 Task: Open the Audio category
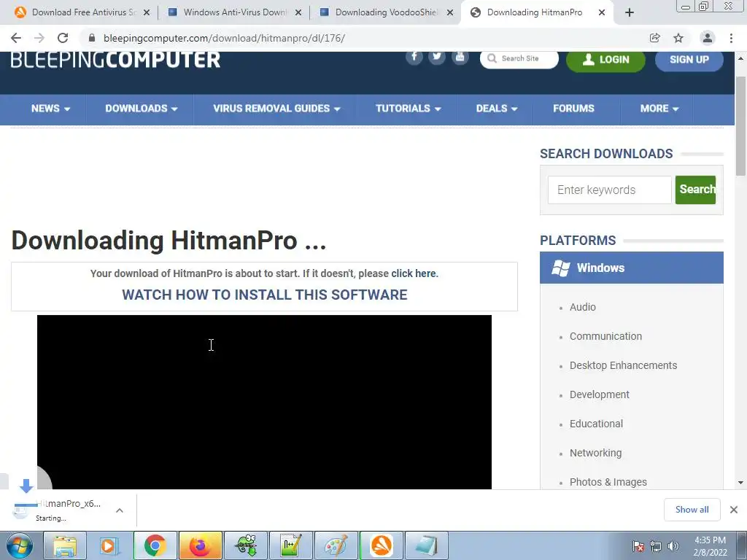(583, 307)
